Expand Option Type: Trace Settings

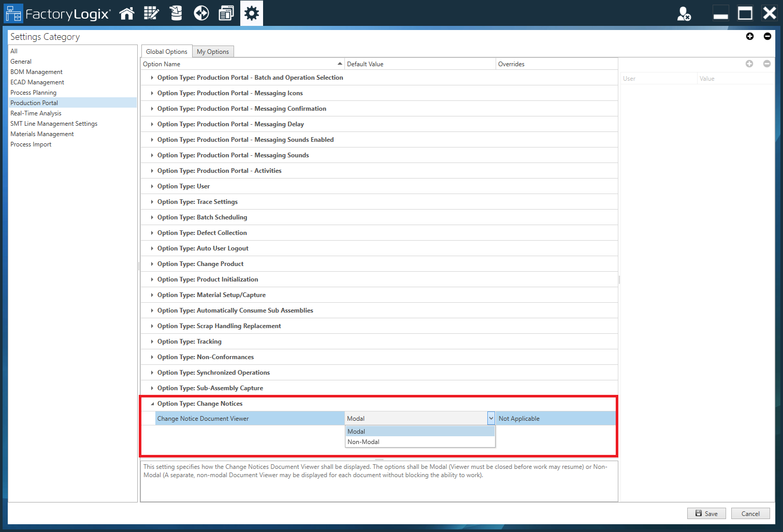pyautogui.click(x=151, y=201)
